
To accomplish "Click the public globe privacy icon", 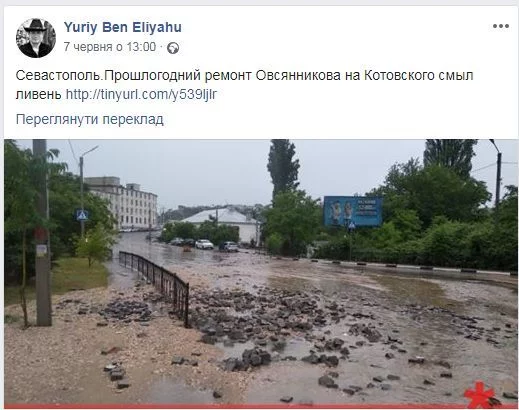I will [x=173, y=48].
